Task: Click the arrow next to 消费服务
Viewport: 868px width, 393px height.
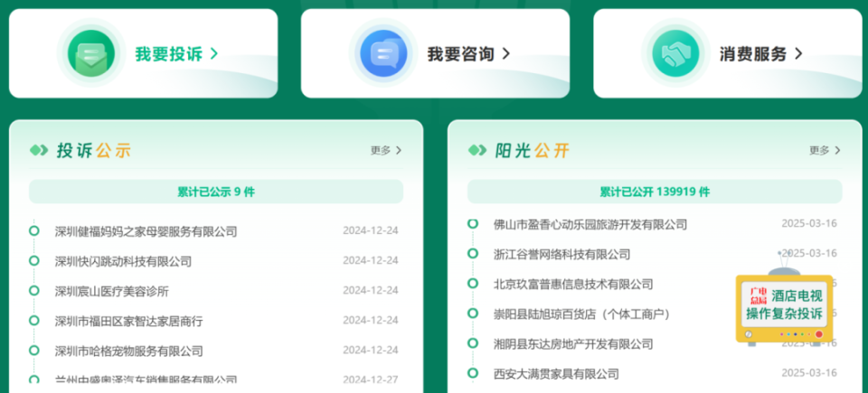Action: coord(798,53)
